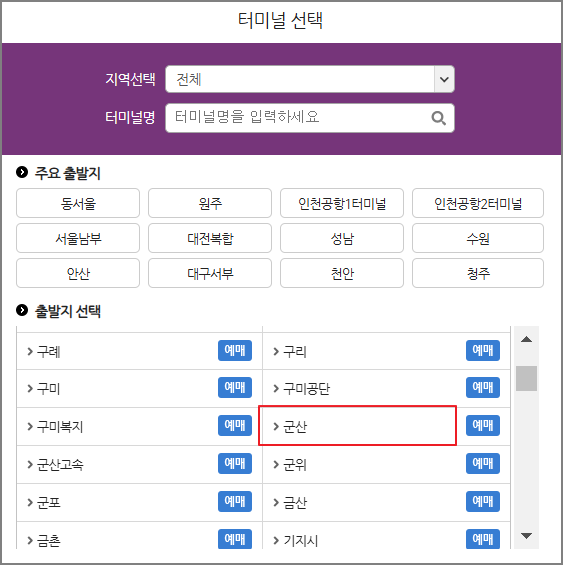This screenshot has width=563, height=565.
Task: Select 성남 departure button
Action: (342, 238)
